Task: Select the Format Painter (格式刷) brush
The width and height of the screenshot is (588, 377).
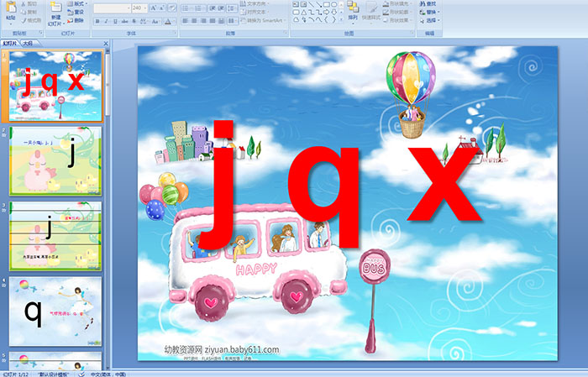Action: coord(24,20)
